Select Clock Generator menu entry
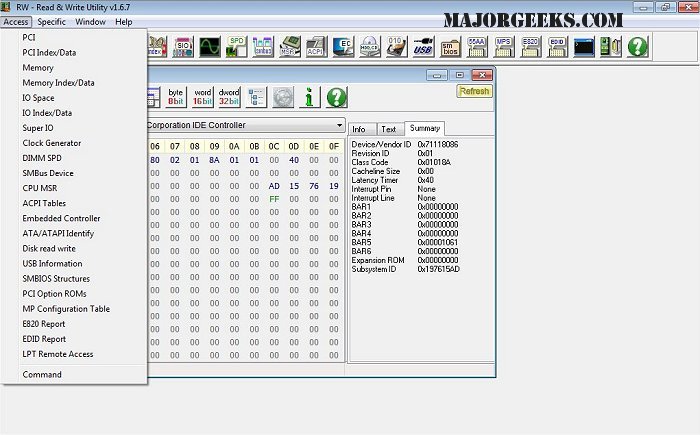This screenshot has width=700, height=435. pyautogui.click(x=74, y=143)
